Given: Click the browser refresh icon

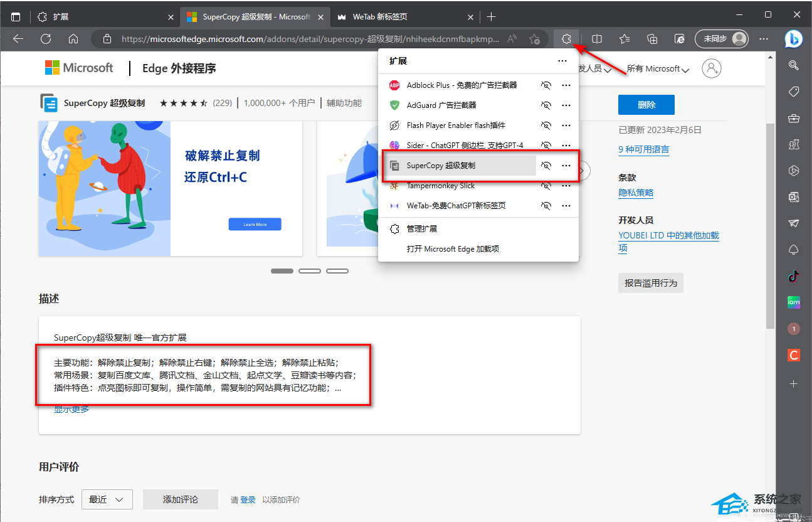Looking at the screenshot, I should point(46,39).
